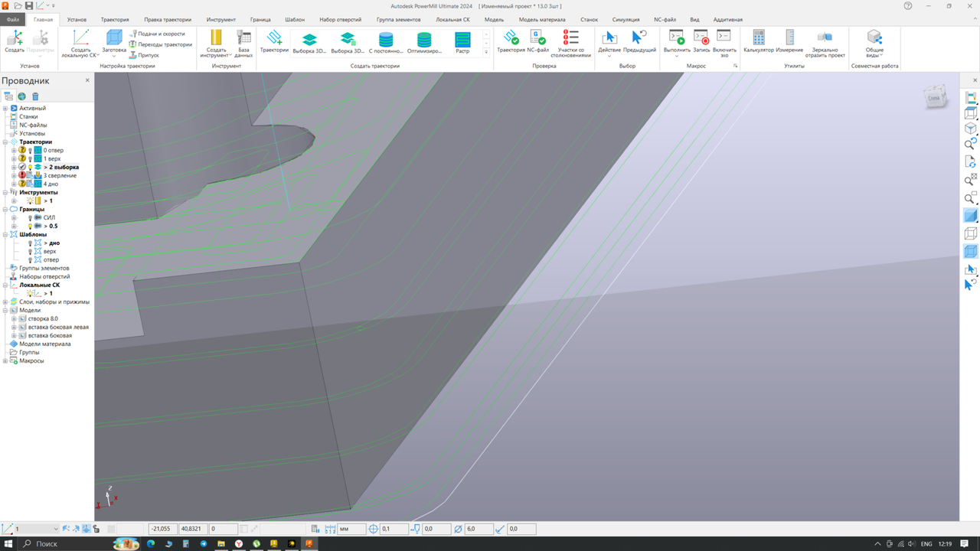Verify NC-file (NC-файл) check icon
Image resolution: width=980 pixels, height=551 pixels.
[537, 41]
